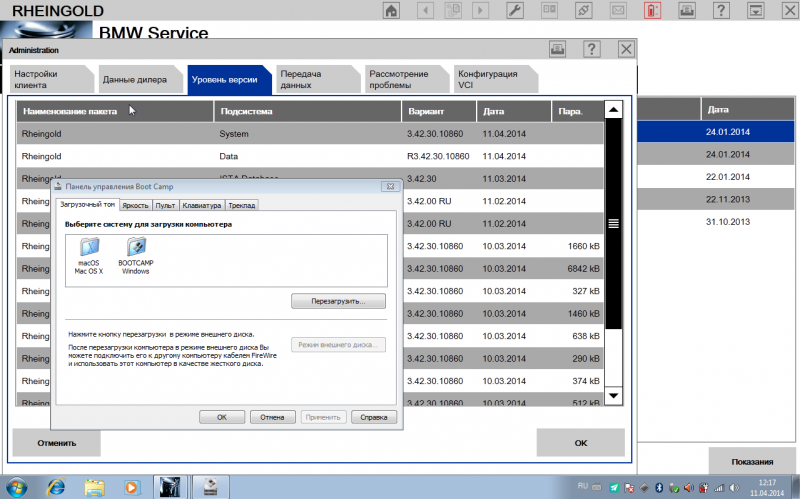Close the Boot Camp control panel window

[390, 186]
